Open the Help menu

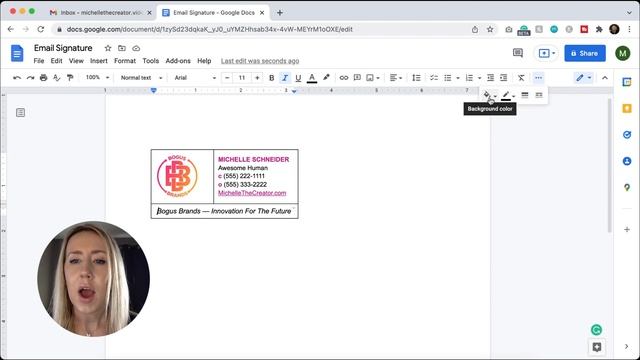pyautogui.click(x=204, y=61)
